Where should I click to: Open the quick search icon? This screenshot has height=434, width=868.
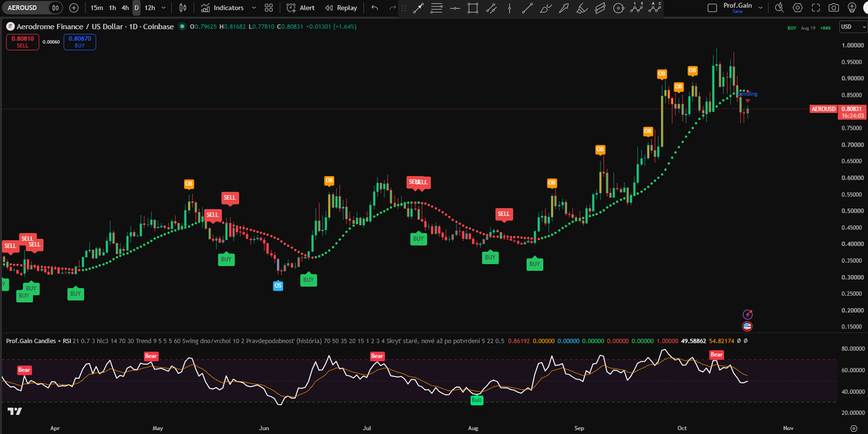click(779, 7)
